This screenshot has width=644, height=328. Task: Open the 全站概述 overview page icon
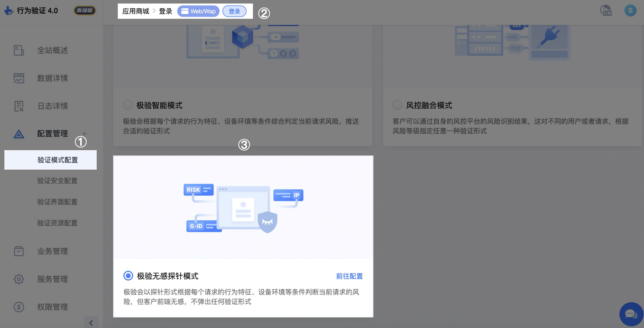(18, 50)
